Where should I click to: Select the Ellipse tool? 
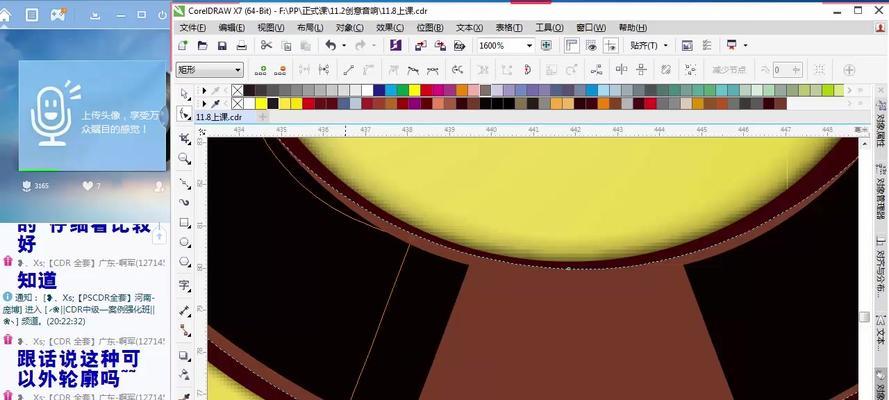pyautogui.click(x=184, y=242)
